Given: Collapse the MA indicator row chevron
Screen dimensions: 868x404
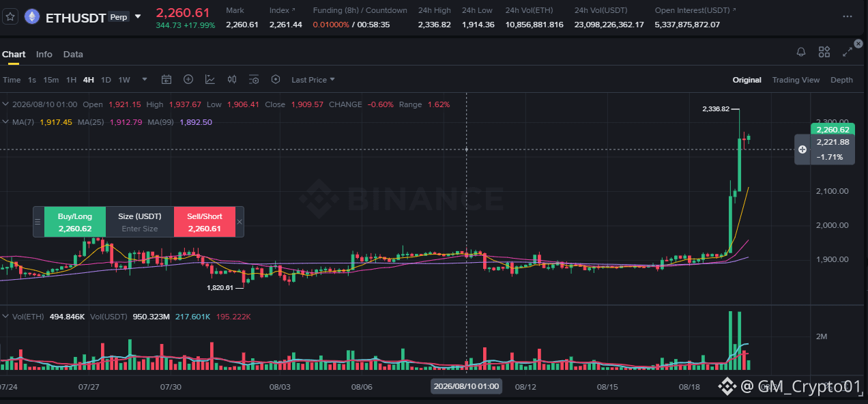Looking at the screenshot, I should pos(5,122).
